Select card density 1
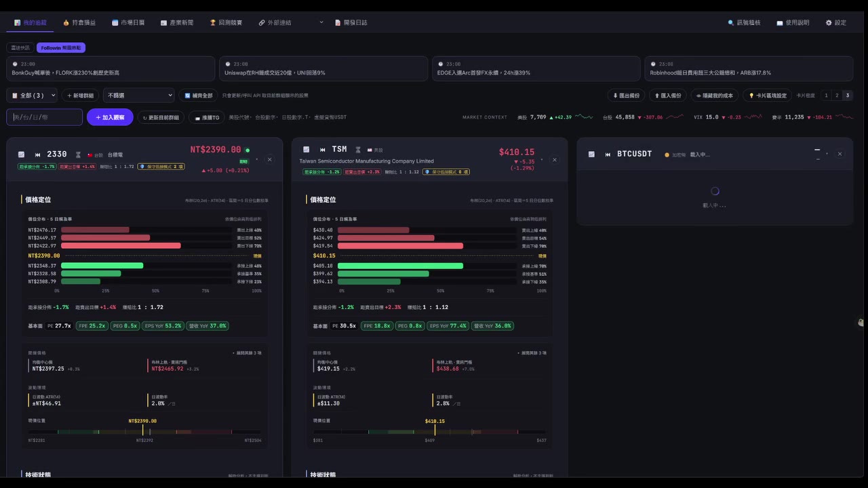Viewport: 868px width, 488px height. (x=826, y=96)
